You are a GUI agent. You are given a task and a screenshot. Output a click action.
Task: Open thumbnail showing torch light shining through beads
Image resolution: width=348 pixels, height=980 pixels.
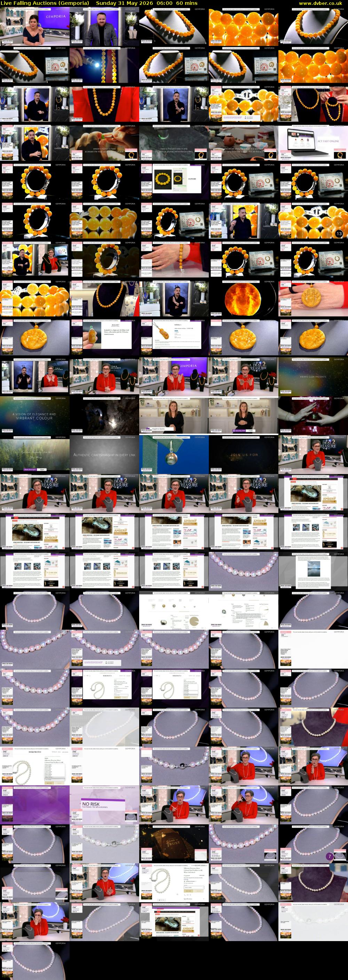(104, 65)
